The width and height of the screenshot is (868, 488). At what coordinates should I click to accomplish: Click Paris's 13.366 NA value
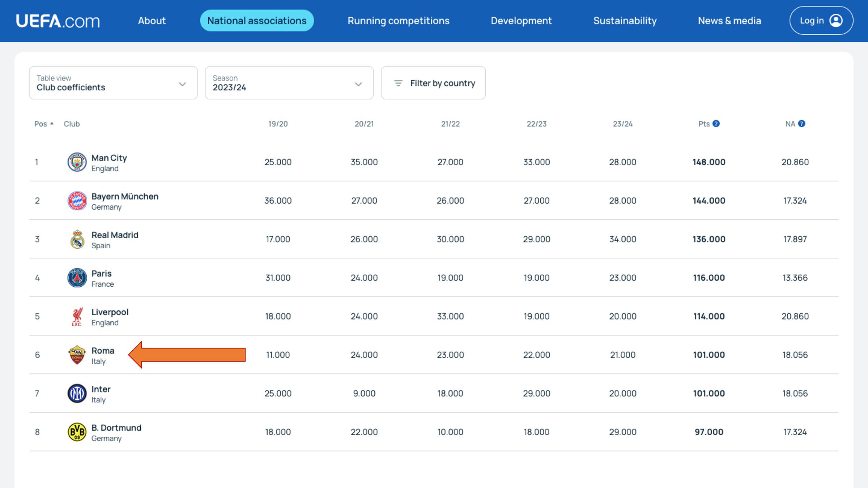pyautogui.click(x=795, y=278)
